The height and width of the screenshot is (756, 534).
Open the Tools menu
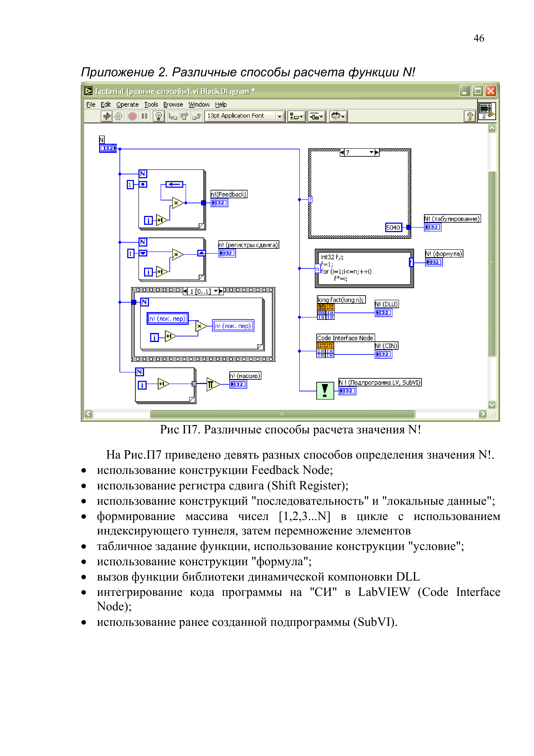151,105
